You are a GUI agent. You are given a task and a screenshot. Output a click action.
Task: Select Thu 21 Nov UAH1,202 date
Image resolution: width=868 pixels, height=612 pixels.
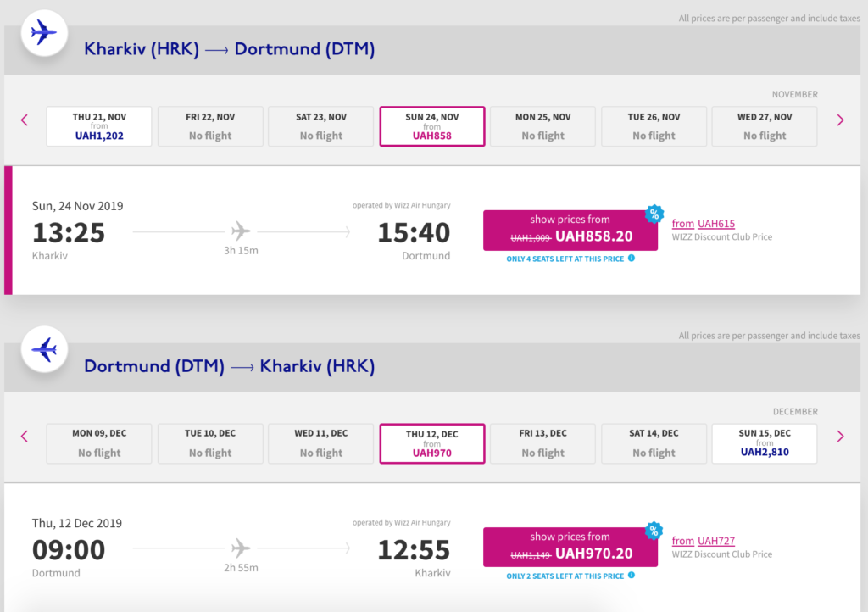pos(99,126)
